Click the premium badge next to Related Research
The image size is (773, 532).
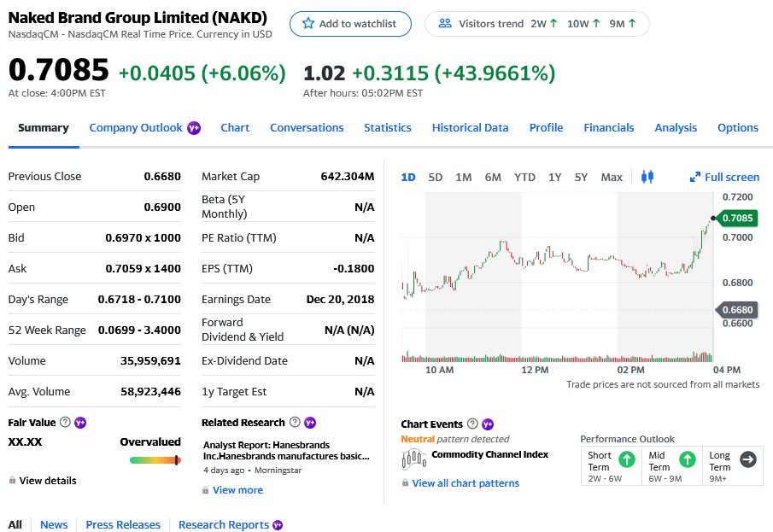tap(310, 423)
